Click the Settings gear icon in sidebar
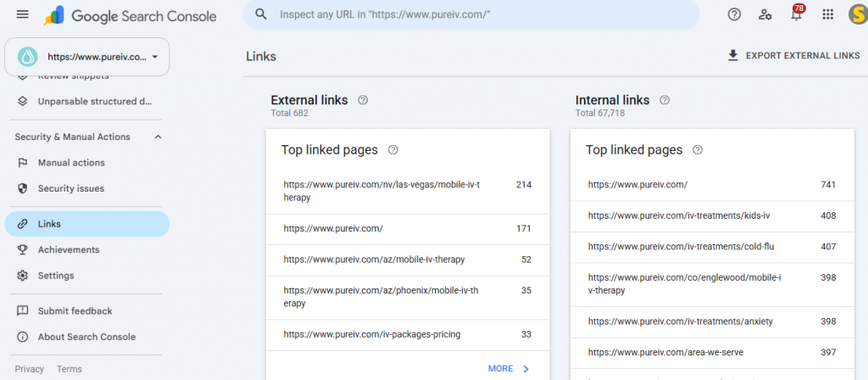Screen dimensions: 868x380 point(22,276)
